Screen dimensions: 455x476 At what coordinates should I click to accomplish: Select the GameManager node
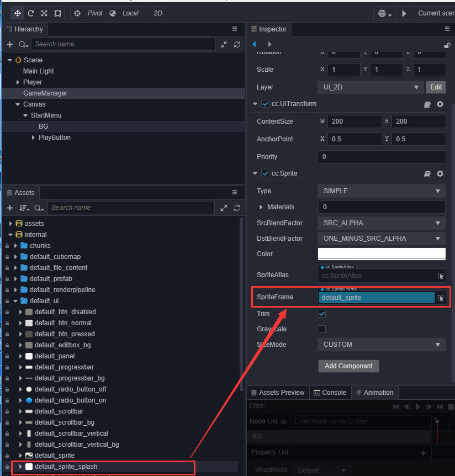[x=45, y=93]
